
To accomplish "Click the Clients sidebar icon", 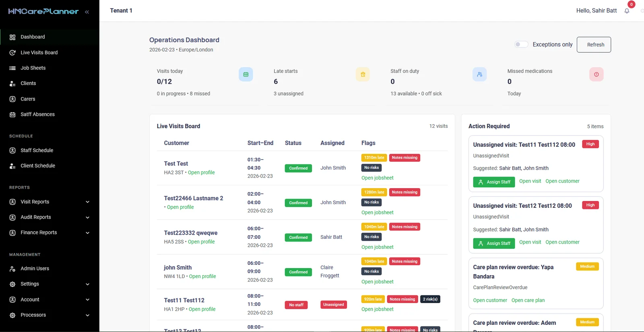I will (x=12, y=84).
